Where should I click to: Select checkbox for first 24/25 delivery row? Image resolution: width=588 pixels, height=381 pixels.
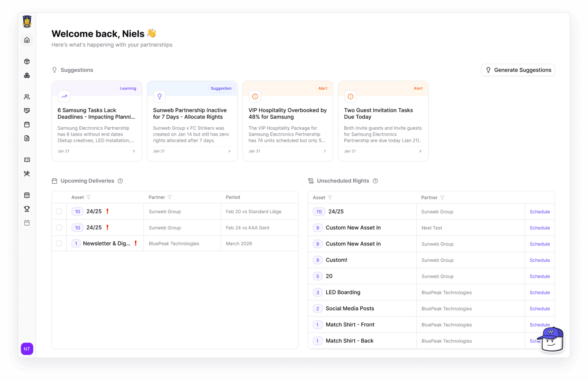(59, 211)
